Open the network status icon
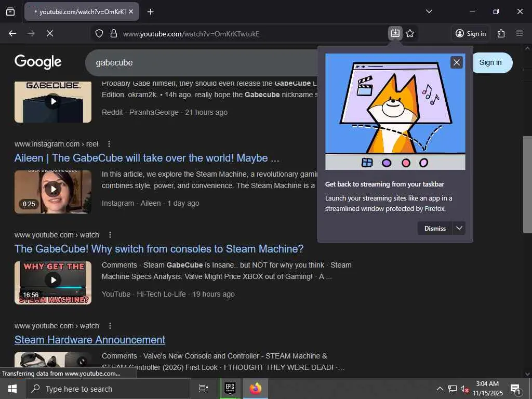 453,389
